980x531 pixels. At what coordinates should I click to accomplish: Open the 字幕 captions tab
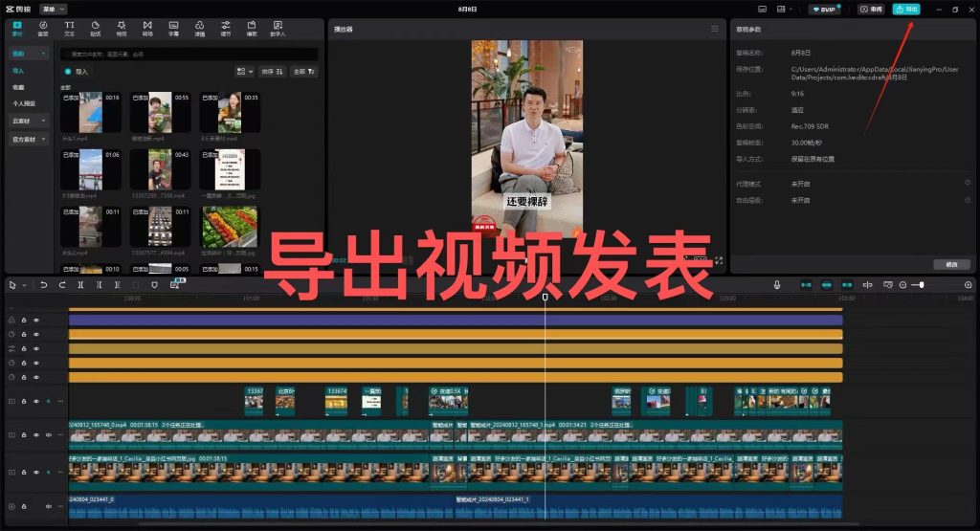click(x=174, y=28)
